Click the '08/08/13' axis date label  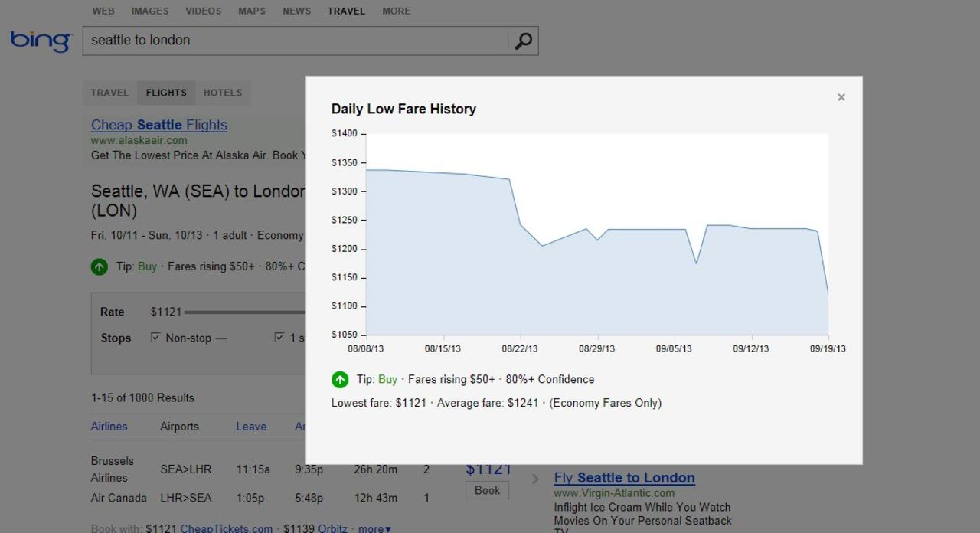tap(366, 348)
